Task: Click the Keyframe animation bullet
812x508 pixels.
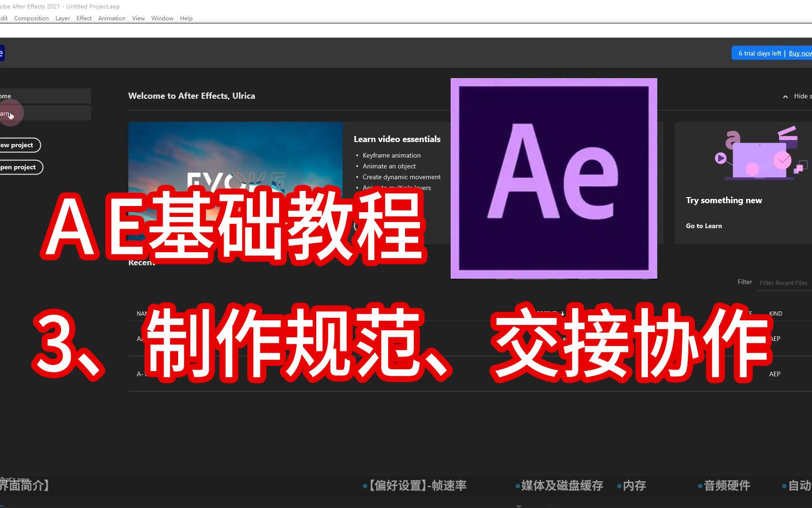Action: [x=391, y=155]
